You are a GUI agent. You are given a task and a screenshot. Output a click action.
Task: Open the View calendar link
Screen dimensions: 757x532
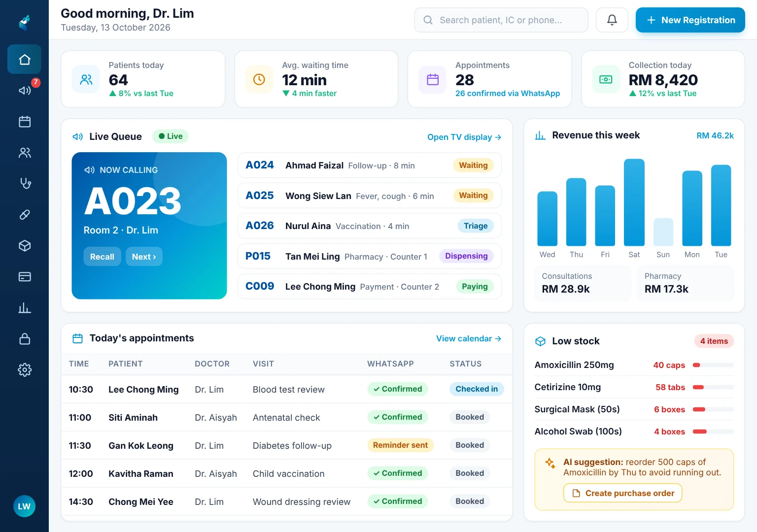[469, 338]
